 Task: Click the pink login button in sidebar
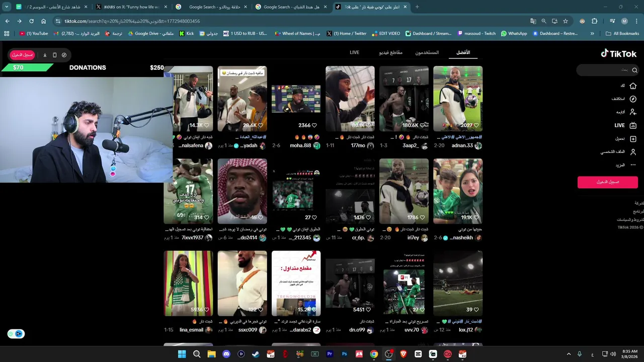click(x=607, y=182)
